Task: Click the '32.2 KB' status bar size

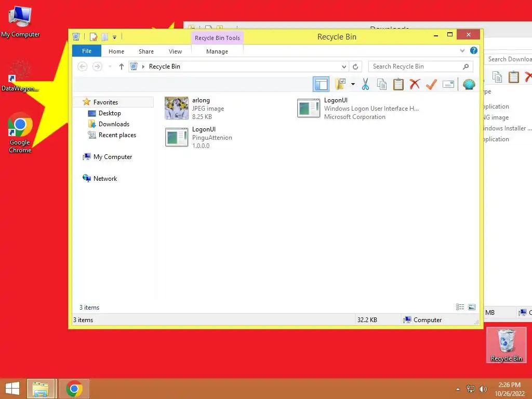Action: [367, 320]
